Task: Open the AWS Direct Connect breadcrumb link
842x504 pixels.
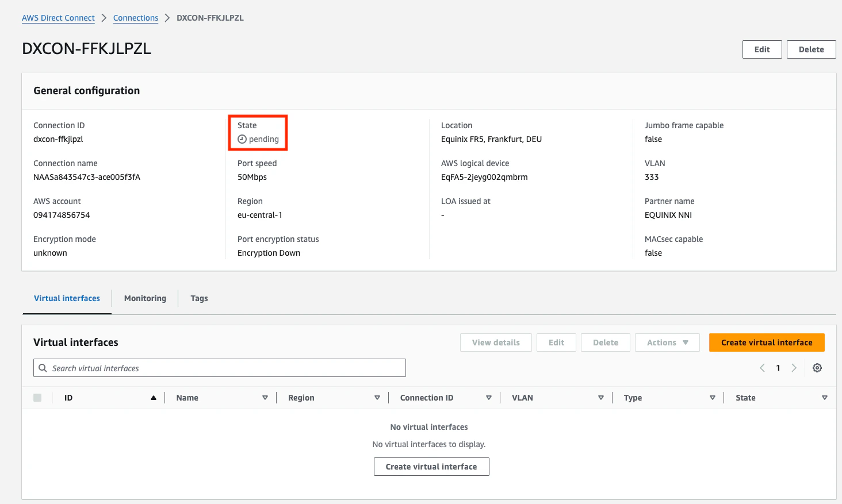Action: (x=58, y=18)
